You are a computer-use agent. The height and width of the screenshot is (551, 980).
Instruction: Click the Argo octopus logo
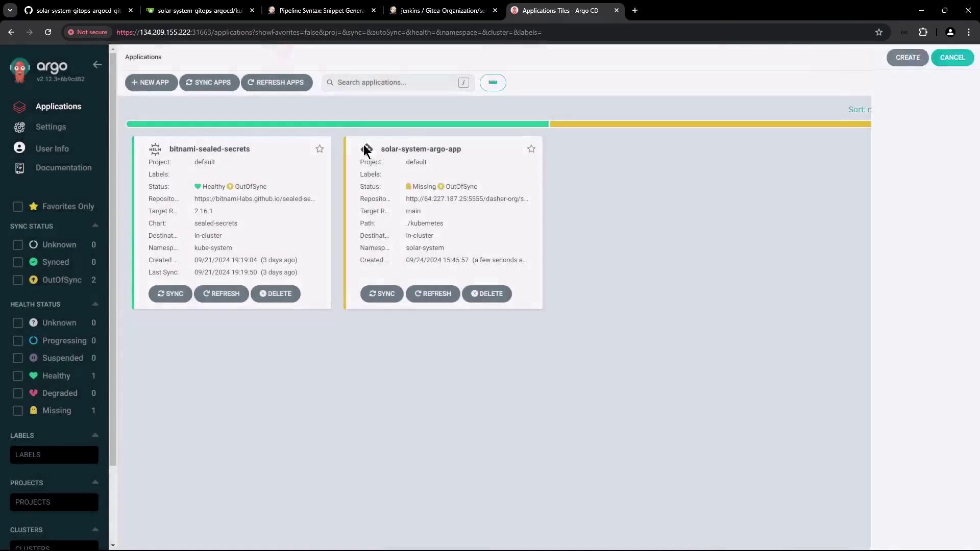[x=20, y=70]
